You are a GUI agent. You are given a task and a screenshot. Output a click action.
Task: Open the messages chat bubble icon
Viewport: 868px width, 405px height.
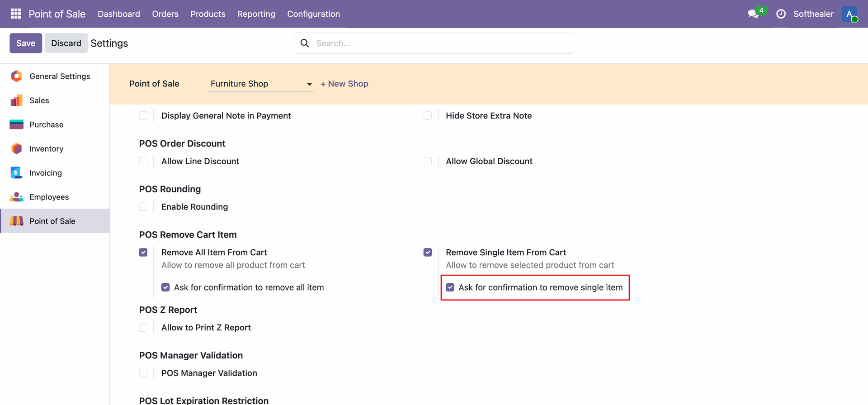pyautogui.click(x=753, y=14)
